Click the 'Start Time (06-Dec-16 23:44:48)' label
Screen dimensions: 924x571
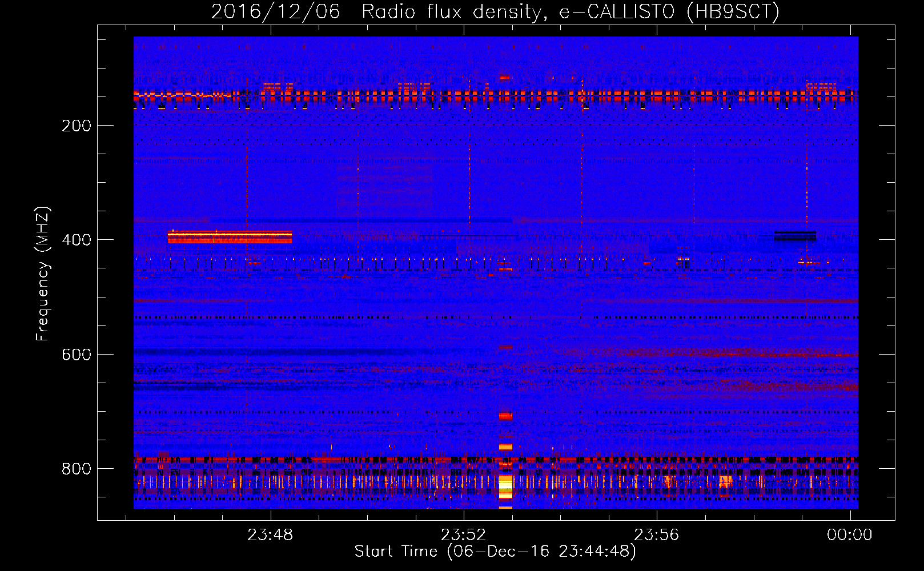[495, 552]
